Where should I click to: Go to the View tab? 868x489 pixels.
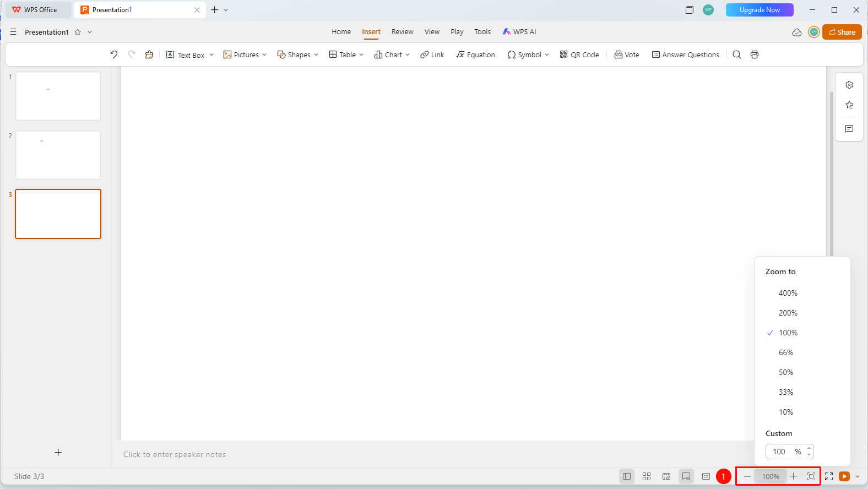[432, 32]
